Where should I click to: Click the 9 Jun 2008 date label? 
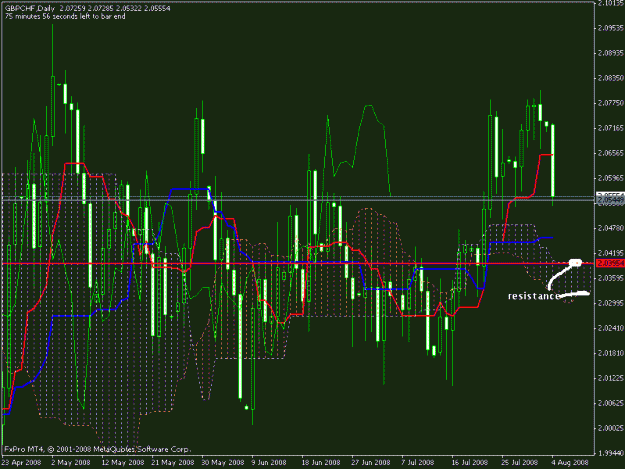[x=269, y=462]
